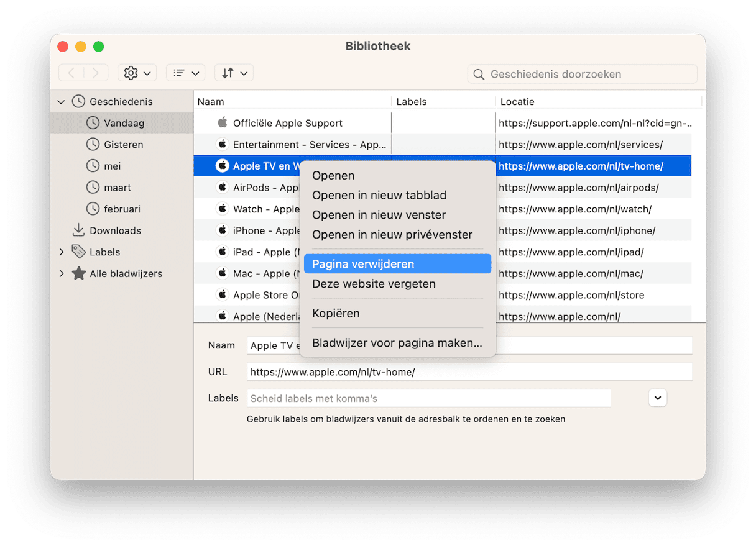Click the magnifying glass search icon

click(479, 75)
